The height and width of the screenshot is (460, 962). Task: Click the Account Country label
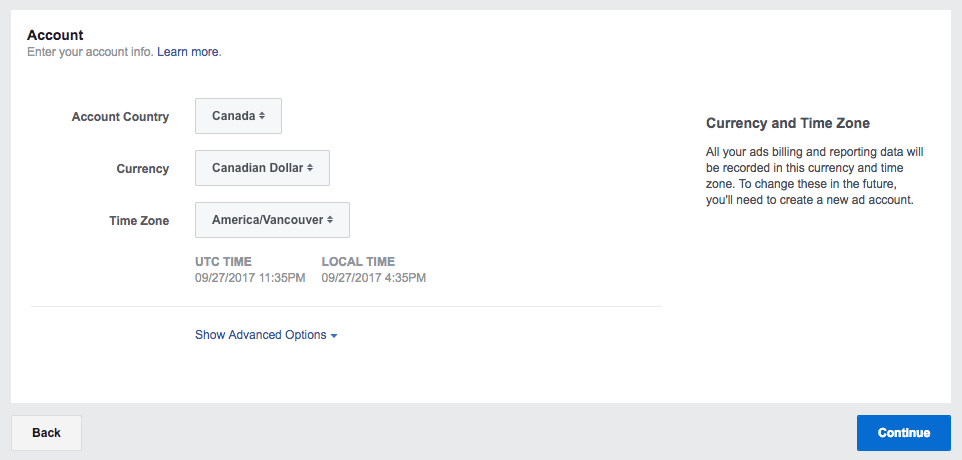click(120, 117)
